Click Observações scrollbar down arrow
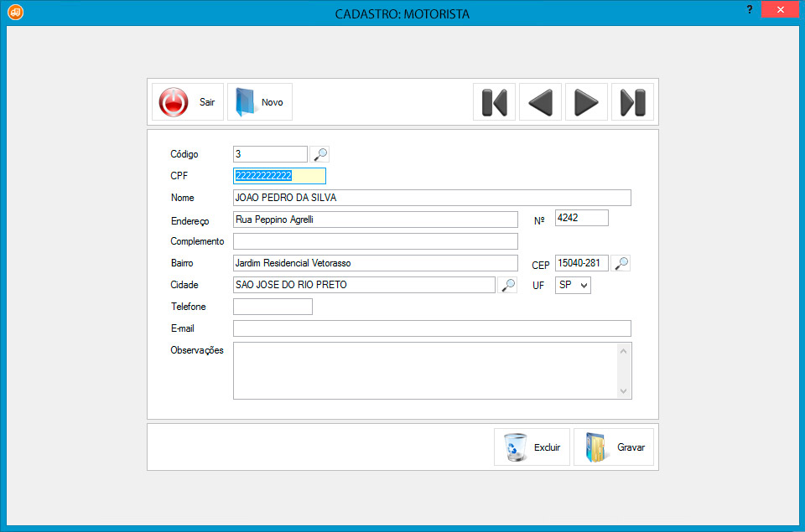805x532 pixels. 623,391
